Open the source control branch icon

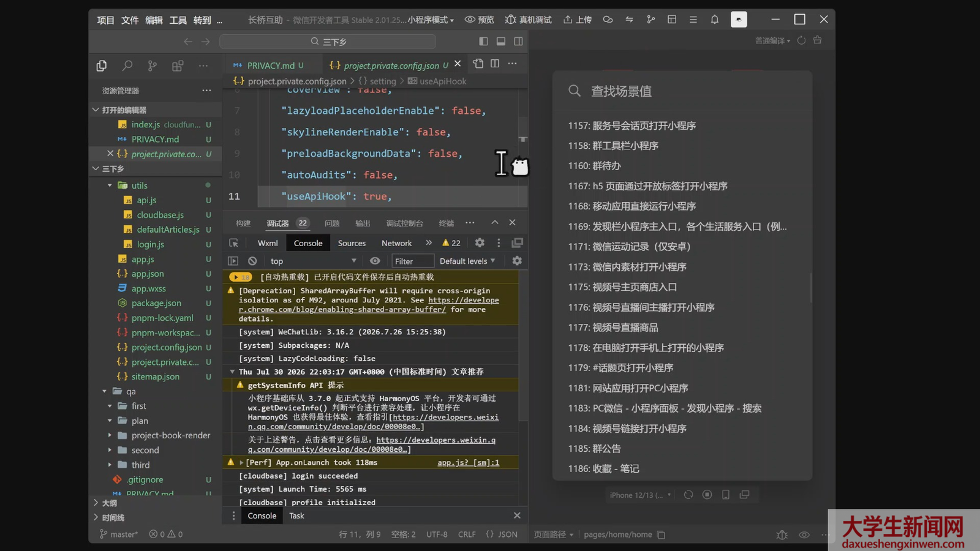152,66
